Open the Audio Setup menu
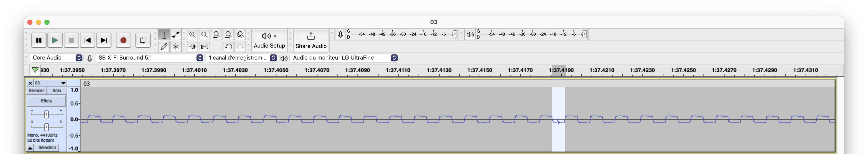The width and height of the screenshot is (868, 154). tap(269, 40)
